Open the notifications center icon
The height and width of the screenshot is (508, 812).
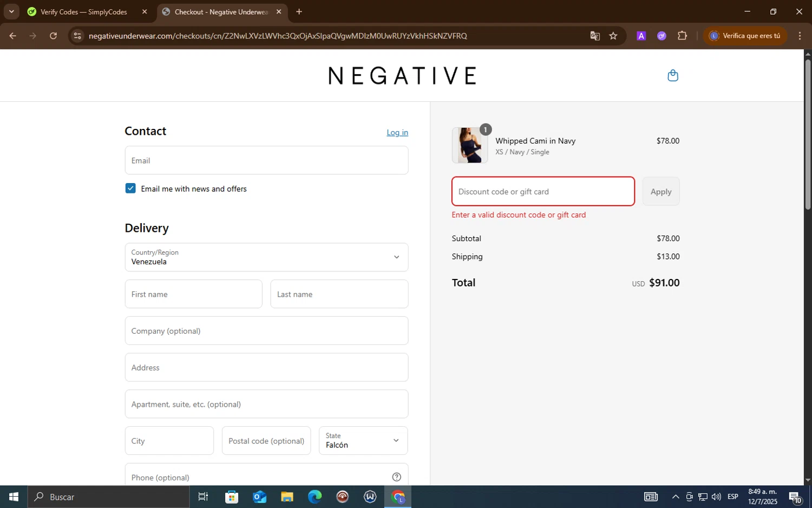pyautogui.click(x=795, y=497)
